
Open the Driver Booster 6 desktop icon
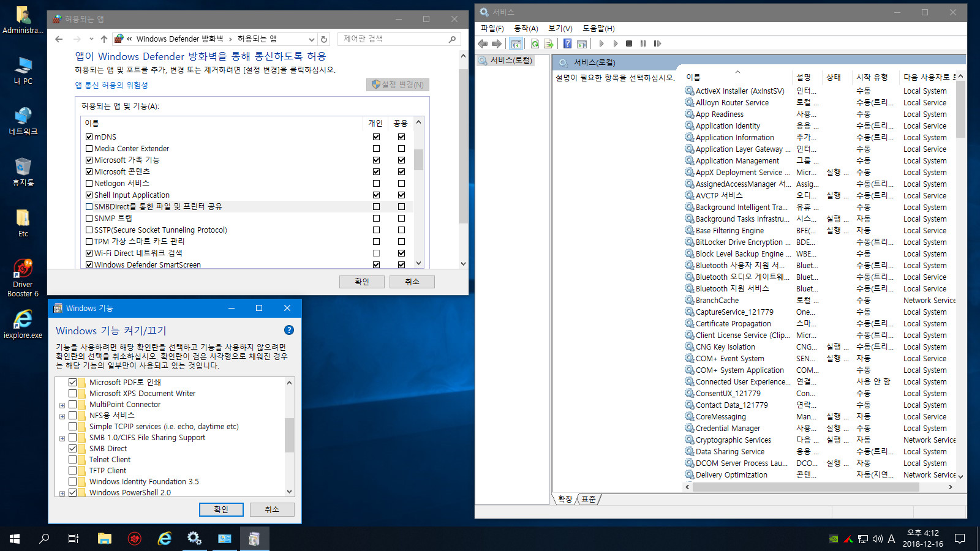coord(23,278)
